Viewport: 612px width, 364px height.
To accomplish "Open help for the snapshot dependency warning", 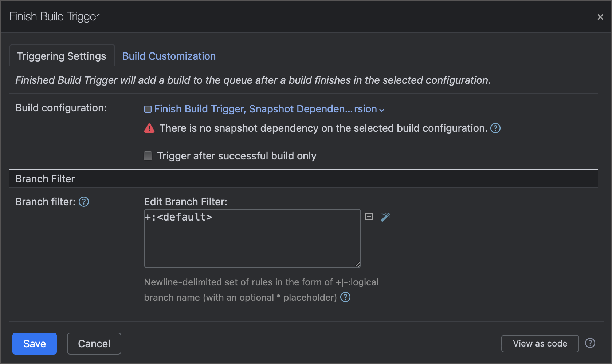I will coord(495,128).
